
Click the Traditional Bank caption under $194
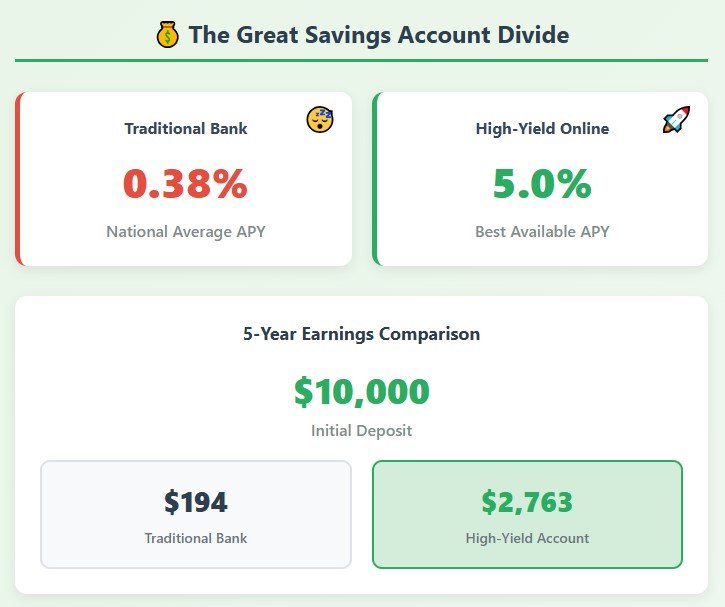pos(196,538)
